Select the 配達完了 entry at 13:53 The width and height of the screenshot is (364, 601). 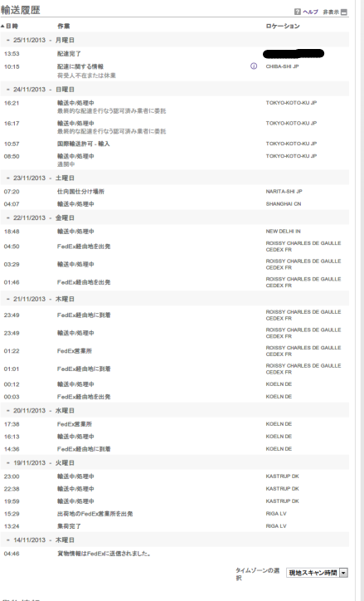(x=69, y=54)
